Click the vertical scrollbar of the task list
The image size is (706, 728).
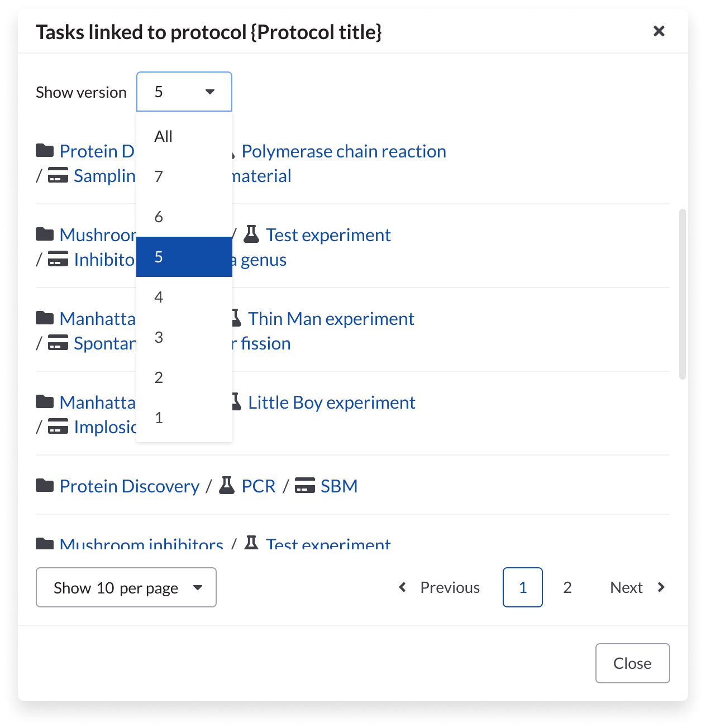682,294
